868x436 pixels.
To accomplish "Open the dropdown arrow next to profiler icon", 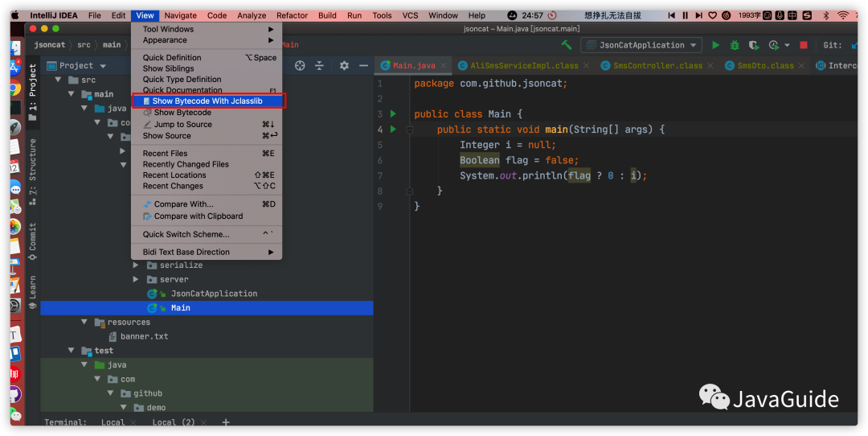I will (787, 45).
